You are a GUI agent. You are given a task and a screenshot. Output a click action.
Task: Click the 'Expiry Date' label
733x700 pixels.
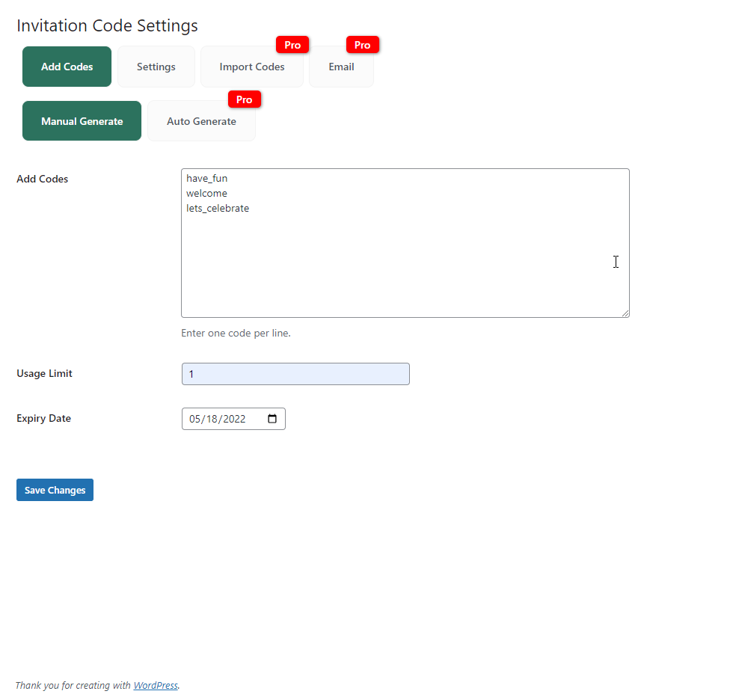pyautogui.click(x=43, y=418)
